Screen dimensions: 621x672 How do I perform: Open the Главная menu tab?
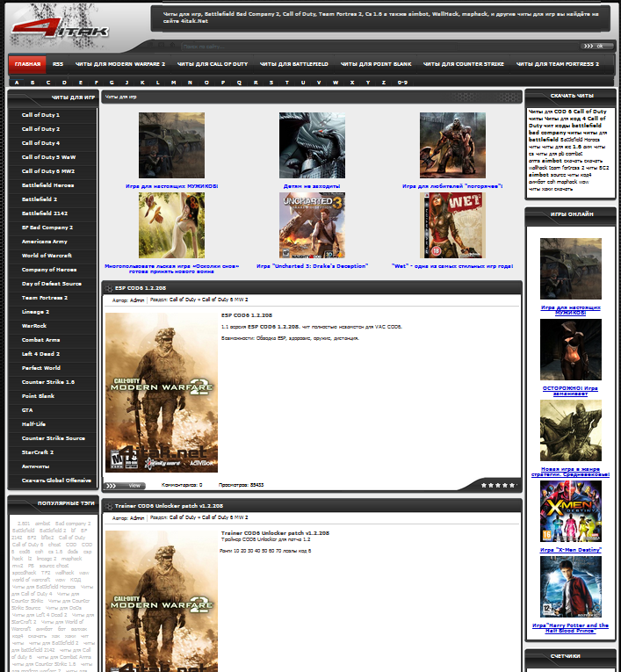pos(27,64)
